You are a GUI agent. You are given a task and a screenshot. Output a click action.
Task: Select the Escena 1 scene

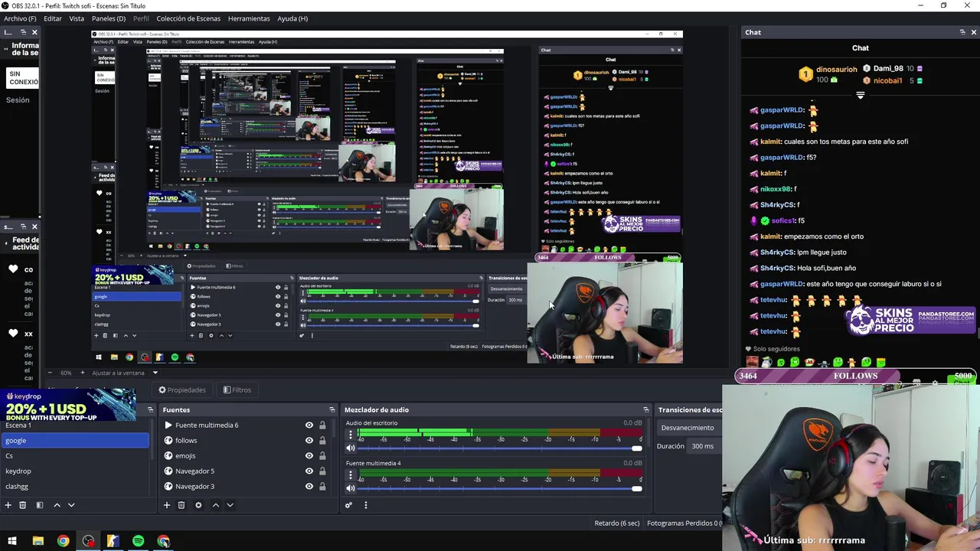(x=74, y=425)
